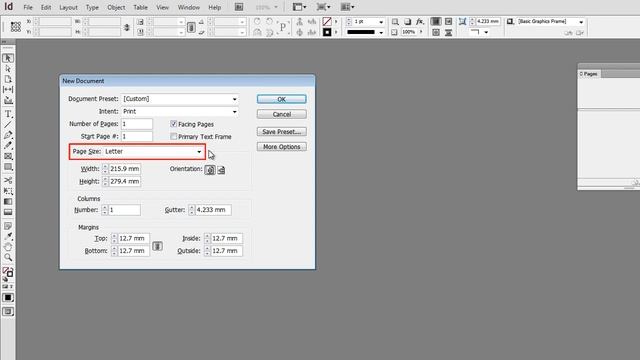Click the reference point locator grid

tap(16, 27)
